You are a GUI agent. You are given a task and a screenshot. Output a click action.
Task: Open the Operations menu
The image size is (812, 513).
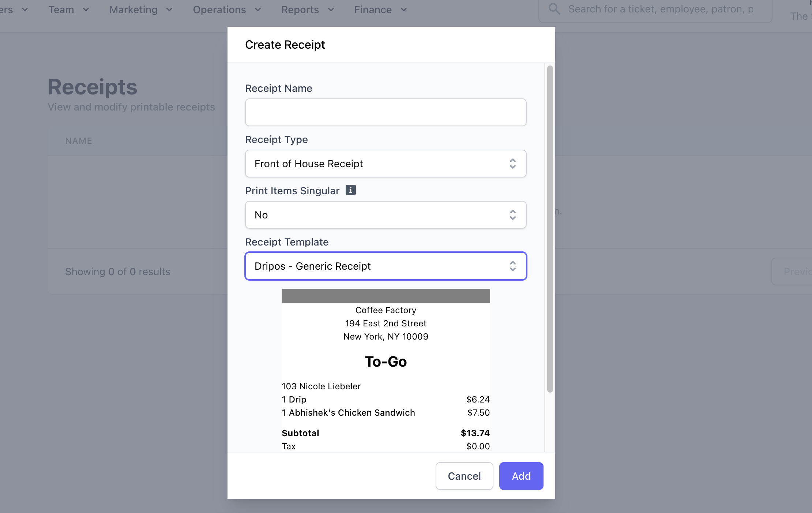click(219, 10)
